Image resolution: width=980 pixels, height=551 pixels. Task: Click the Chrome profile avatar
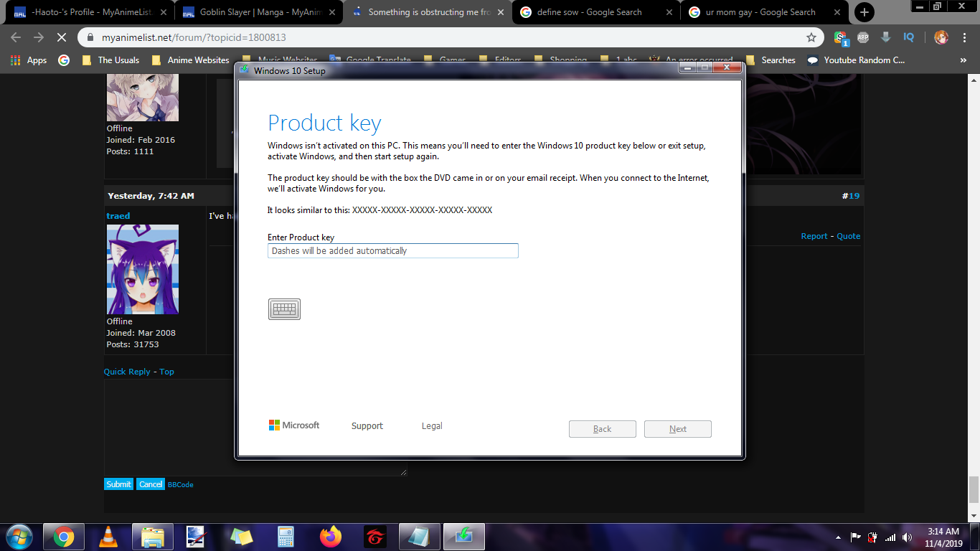[x=941, y=37]
